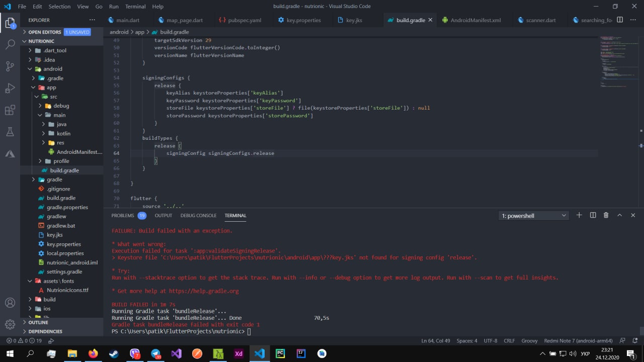Viewport: 644px width, 362px height.
Task: Open Steam from the taskbar
Action: (114, 353)
